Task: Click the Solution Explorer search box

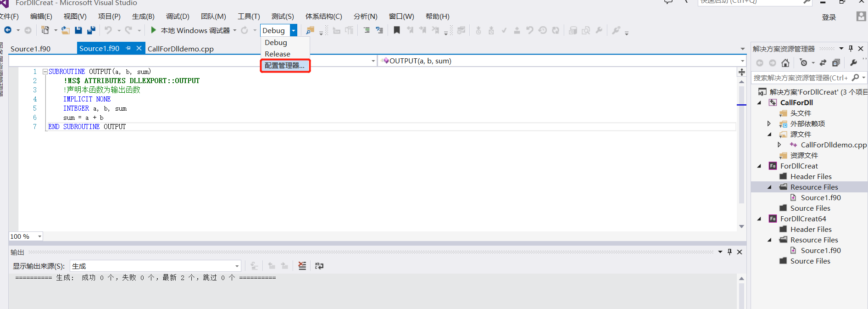Action: (x=801, y=78)
